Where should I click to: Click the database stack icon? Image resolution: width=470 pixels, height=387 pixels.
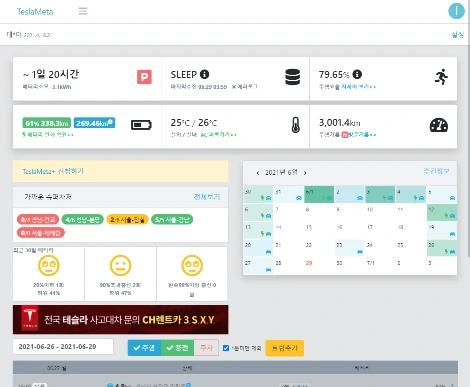click(293, 77)
